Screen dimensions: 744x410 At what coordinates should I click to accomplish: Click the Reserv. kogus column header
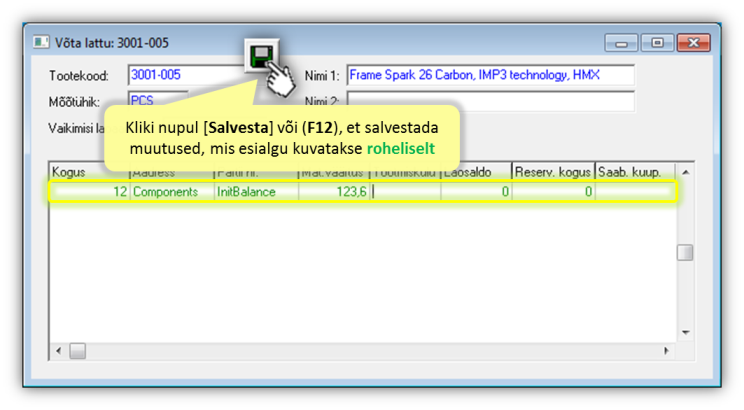(x=553, y=172)
